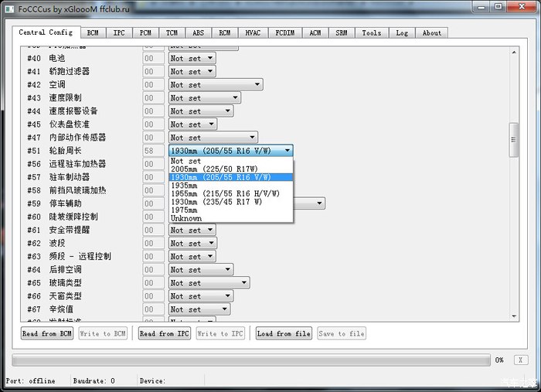Choose 2005mm (225/50 R17W) from the list
Image resolution: width=541 pixels, height=392 pixels.
click(214, 169)
